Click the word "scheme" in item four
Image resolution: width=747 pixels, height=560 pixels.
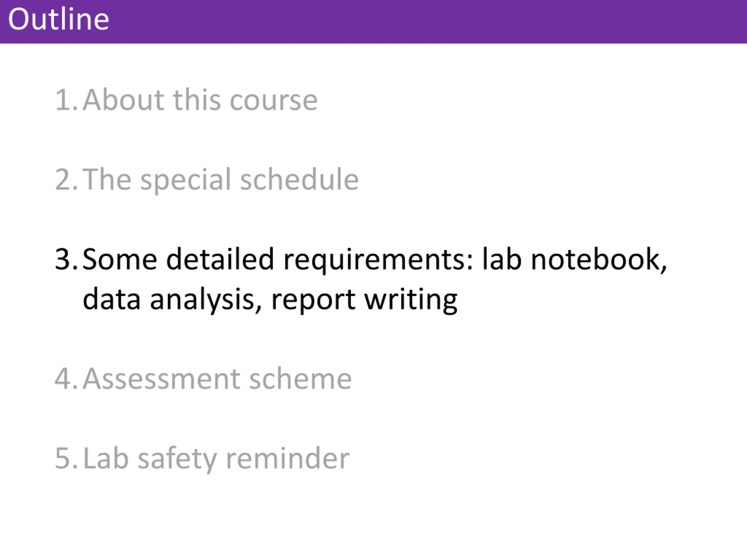(x=300, y=379)
